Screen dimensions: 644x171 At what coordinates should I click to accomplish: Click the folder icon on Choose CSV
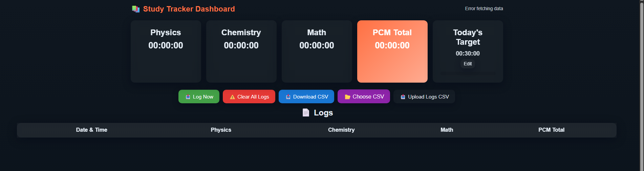point(347,97)
